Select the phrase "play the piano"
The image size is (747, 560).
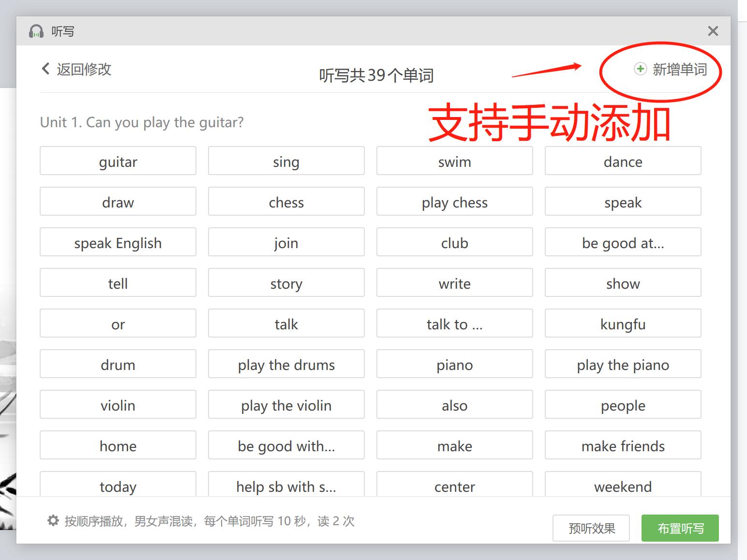[x=623, y=364]
